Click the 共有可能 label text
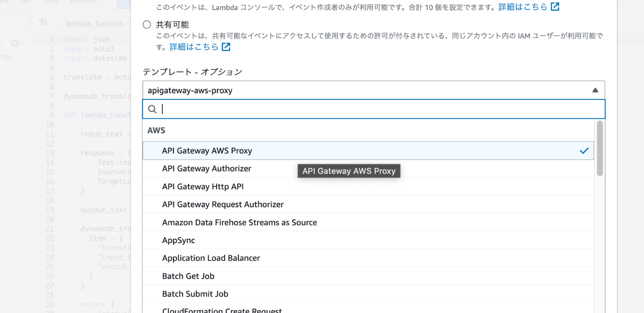Screen dimensions: 644x313 click(x=172, y=25)
